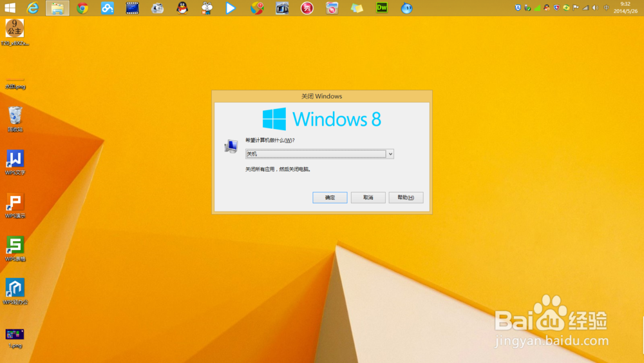Open colorful swirl icon with red badge
This screenshot has height=363, width=644.
(x=257, y=8)
